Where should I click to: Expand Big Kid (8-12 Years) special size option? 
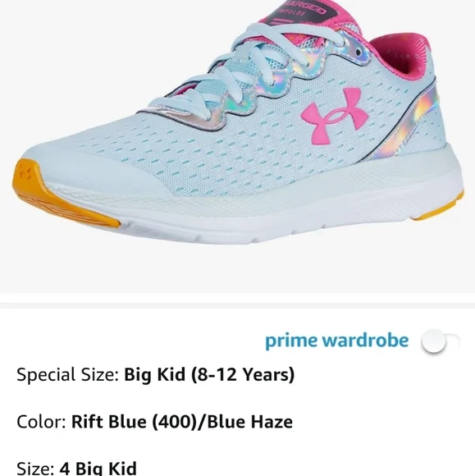pos(209,374)
